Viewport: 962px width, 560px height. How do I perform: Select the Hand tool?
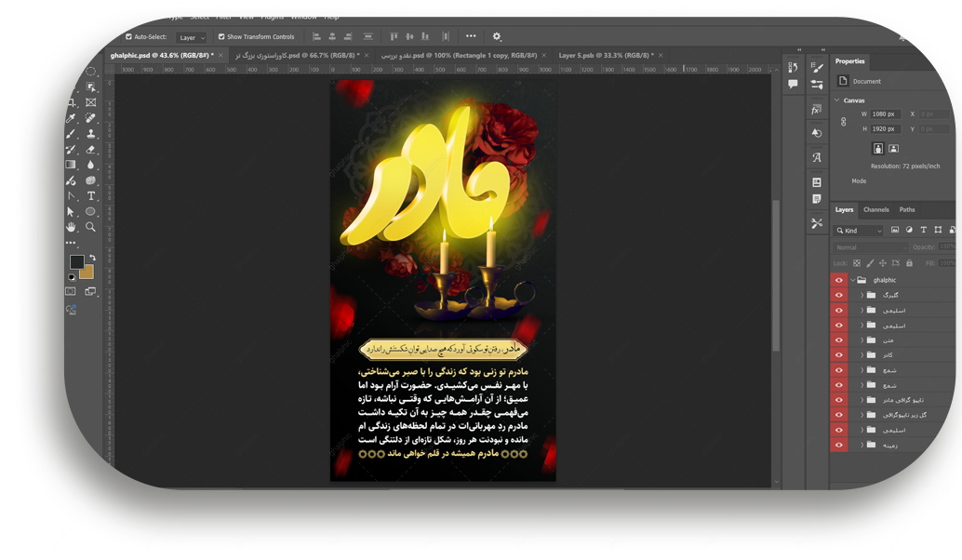(x=71, y=227)
